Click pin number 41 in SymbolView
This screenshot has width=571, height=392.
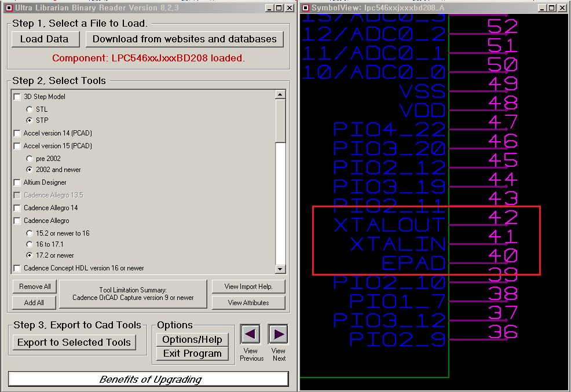(503, 237)
